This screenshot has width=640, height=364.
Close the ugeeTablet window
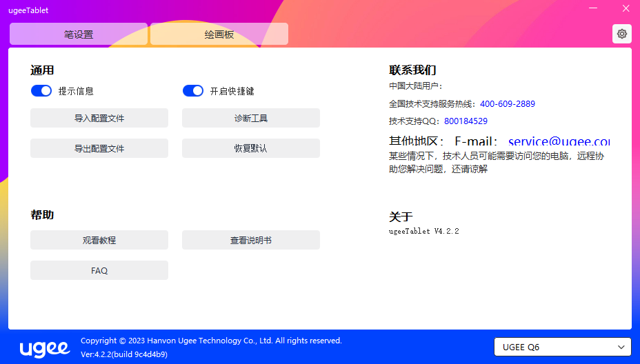tap(626, 8)
